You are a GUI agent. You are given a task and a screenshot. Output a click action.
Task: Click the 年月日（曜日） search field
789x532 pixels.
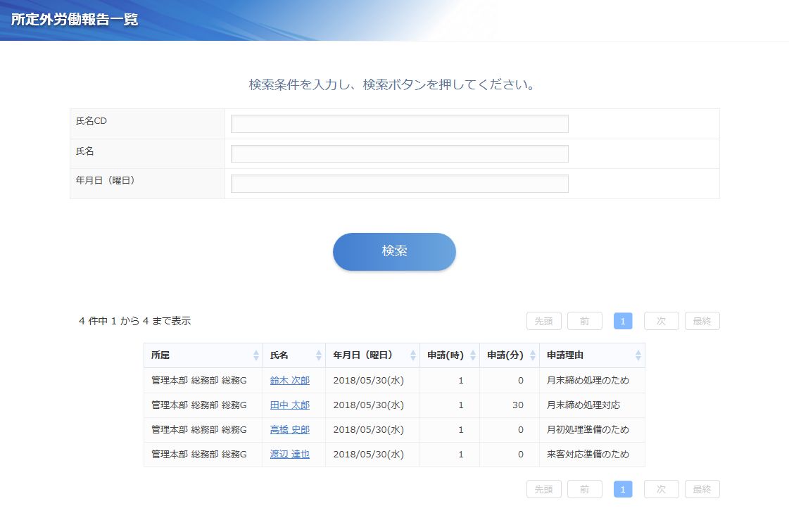(x=399, y=184)
